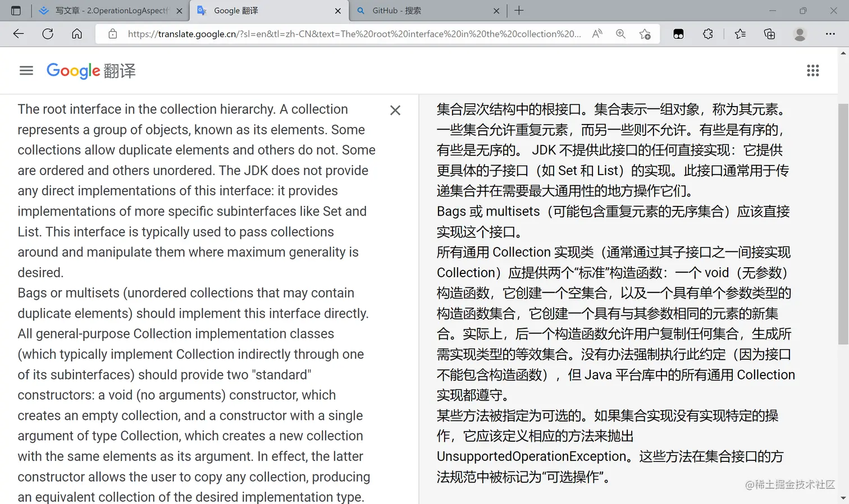
Task: Close the GitHub 搜索 tab
Action: (x=496, y=11)
